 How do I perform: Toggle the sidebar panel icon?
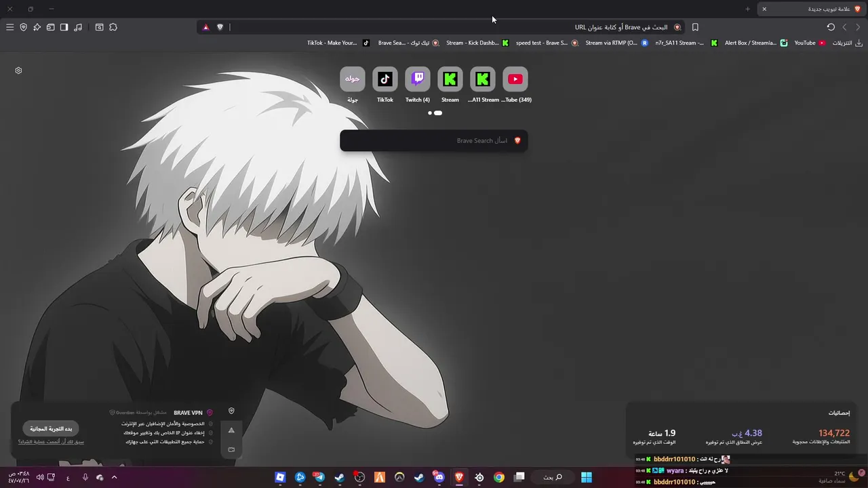point(64,27)
